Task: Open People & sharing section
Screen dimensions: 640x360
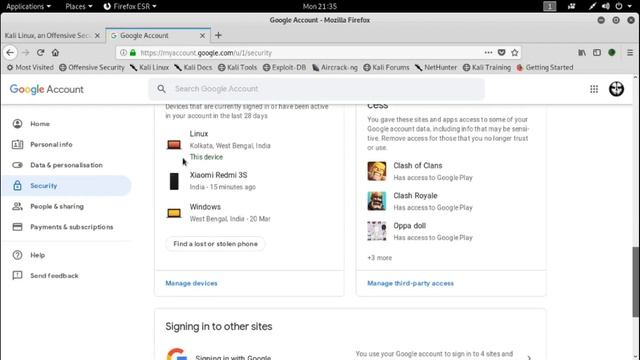Action: [x=57, y=206]
